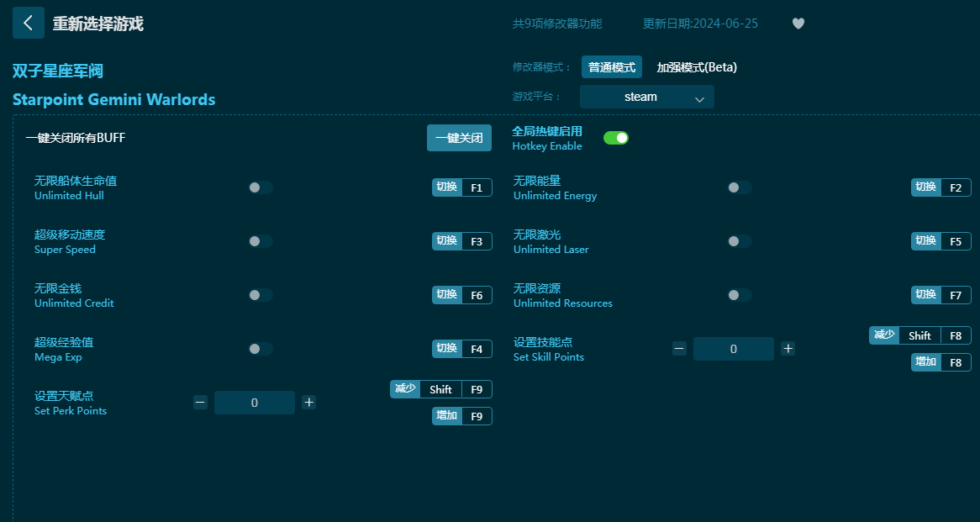The image size is (980, 522).
Task: Select 普通模式 mode tab
Action: 612,67
